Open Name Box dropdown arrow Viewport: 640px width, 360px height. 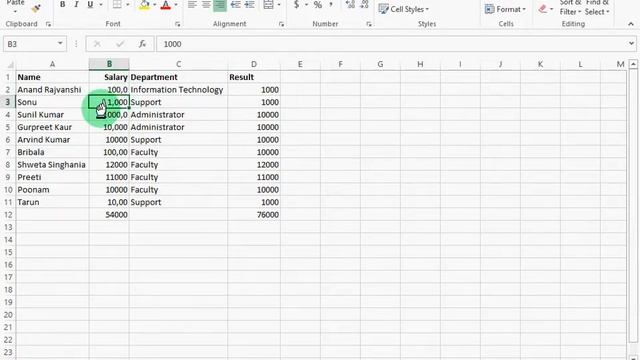pyautogui.click(x=60, y=44)
